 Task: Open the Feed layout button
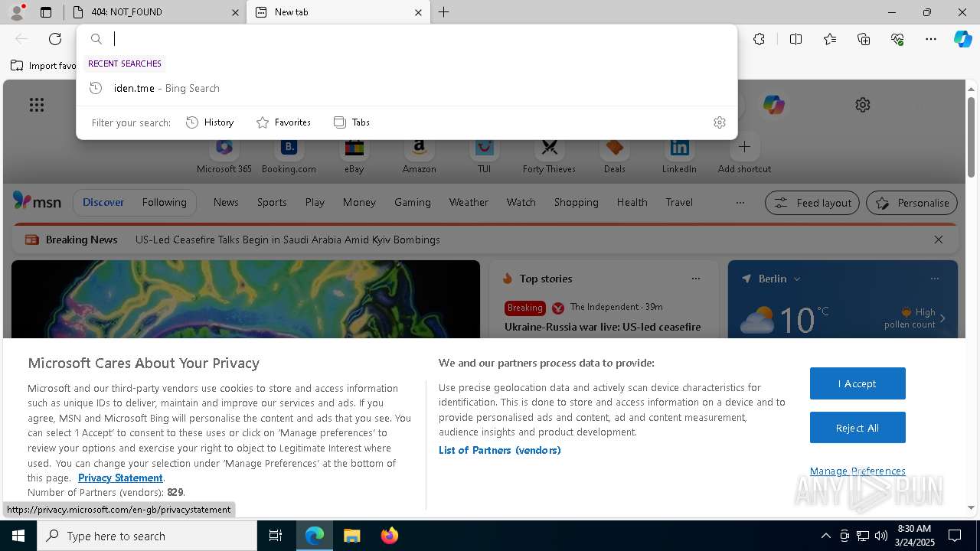tap(812, 203)
